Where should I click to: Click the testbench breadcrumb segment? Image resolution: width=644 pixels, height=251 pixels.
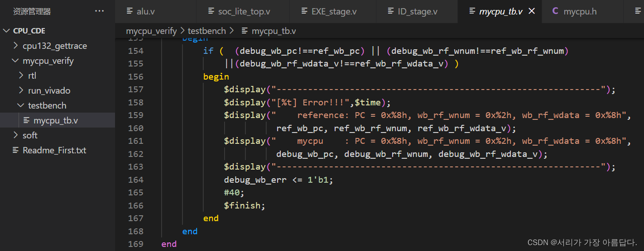pos(207,31)
